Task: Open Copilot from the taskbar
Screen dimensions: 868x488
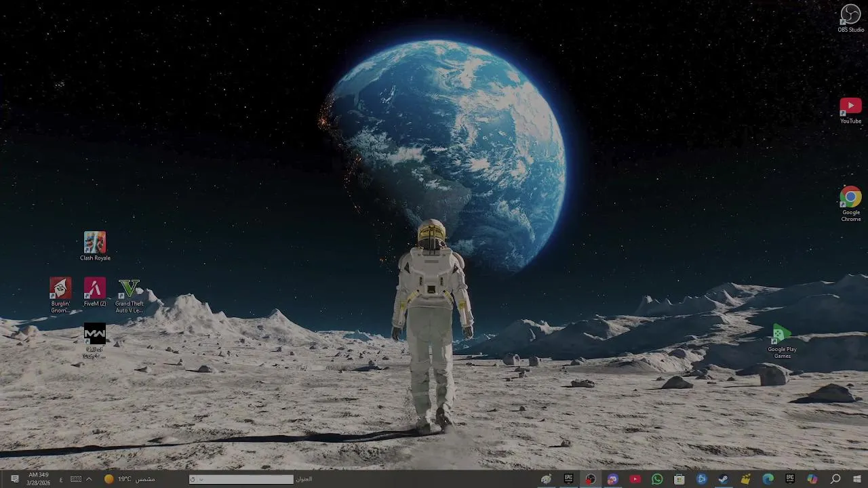Action: (x=812, y=479)
